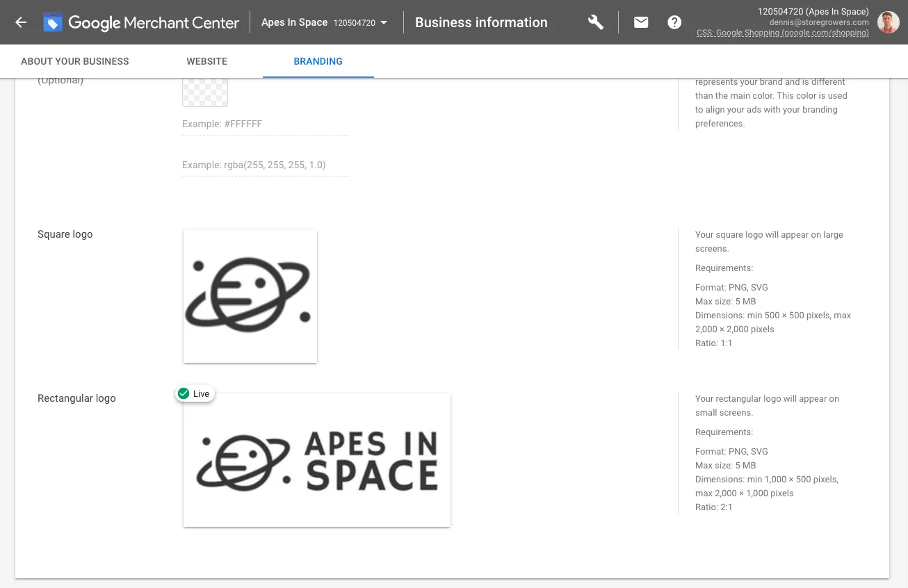The width and height of the screenshot is (908, 588).
Task: Click the account profile avatar
Action: tap(889, 22)
